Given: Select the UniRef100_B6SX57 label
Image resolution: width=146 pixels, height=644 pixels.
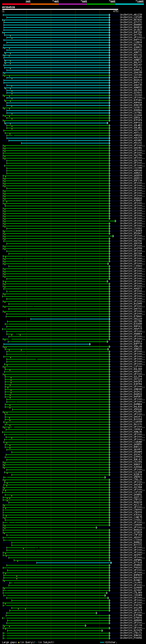Looking at the screenshot, I should 131,65.
